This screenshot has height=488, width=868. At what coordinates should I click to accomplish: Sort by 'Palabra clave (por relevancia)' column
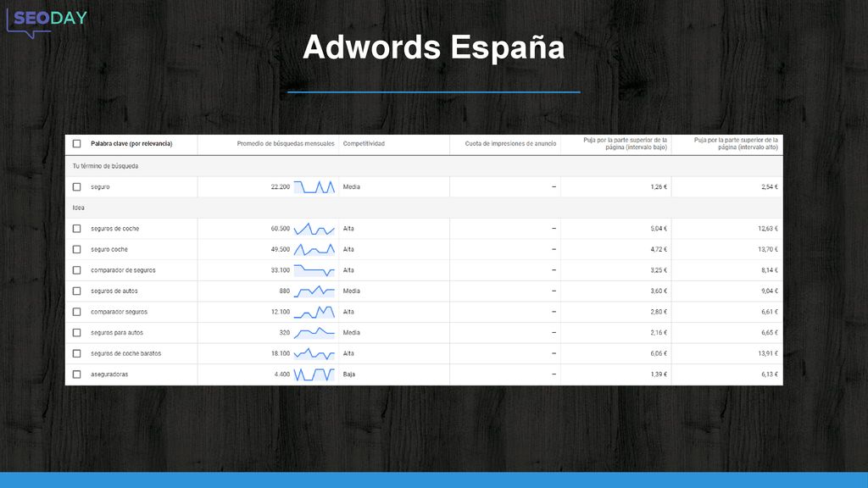(x=131, y=144)
